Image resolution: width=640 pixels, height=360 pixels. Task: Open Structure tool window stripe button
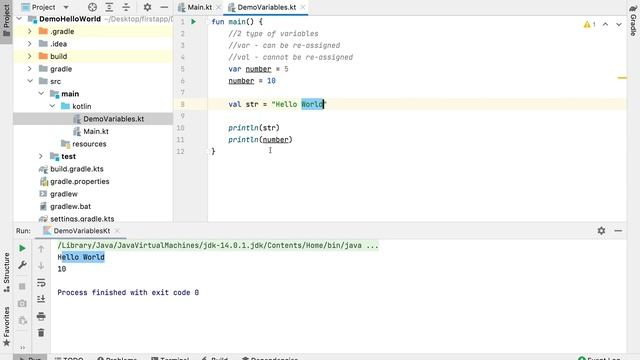pyautogui.click(x=7, y=272)
